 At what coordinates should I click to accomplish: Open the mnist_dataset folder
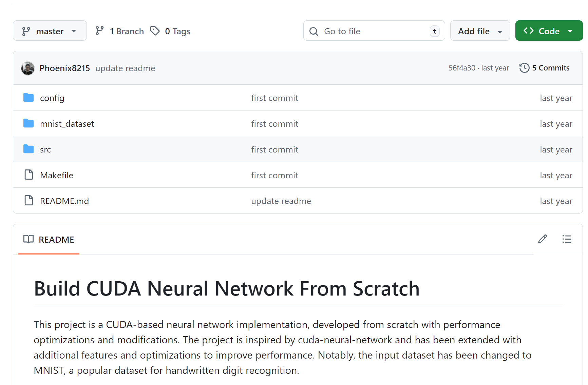click(67, 124)
